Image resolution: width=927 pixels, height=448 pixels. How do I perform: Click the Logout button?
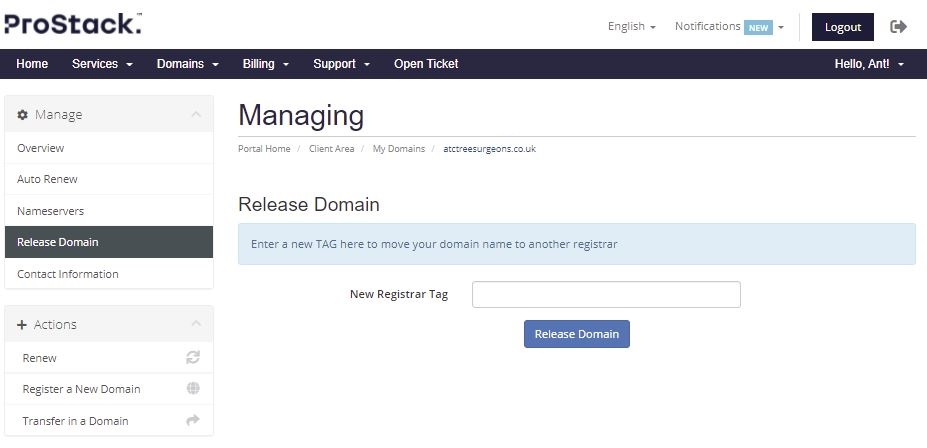842,27
